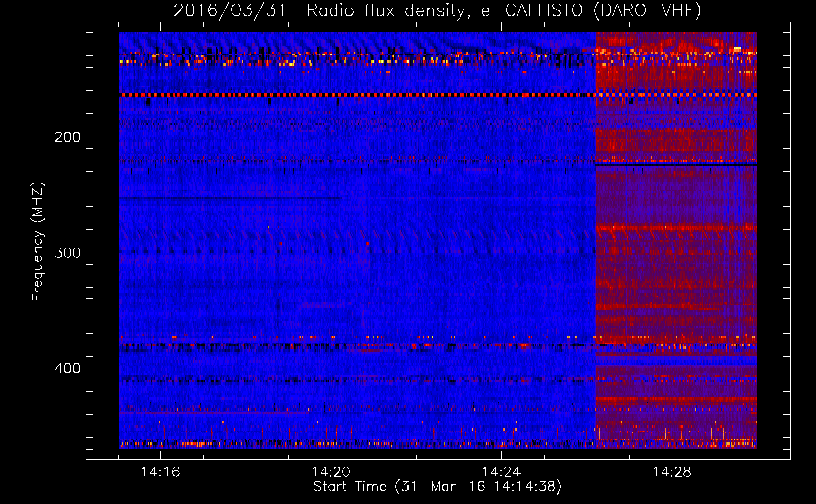This screenshot has width=816, height=504.
Task: Click the plot title 'Radio flux density, e-CALLISTO (DARO-VHF)'
Action: pyautogui.click(x=503, y=11)
